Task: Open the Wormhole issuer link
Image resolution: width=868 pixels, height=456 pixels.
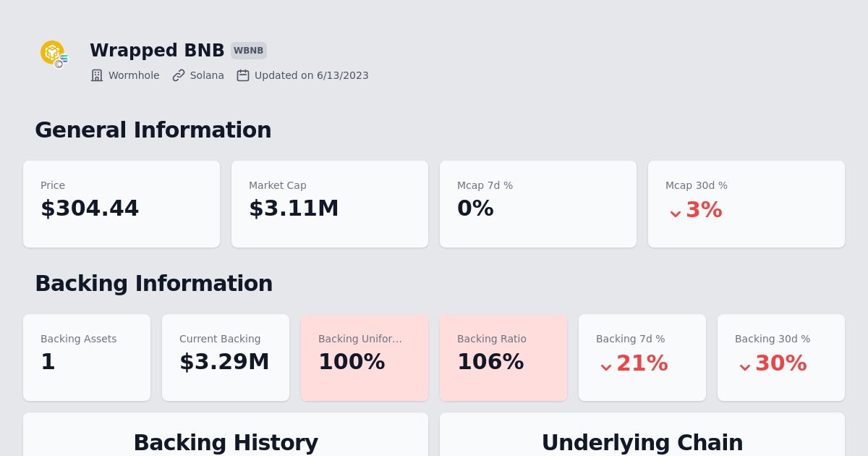Action: tap(134, 75)
